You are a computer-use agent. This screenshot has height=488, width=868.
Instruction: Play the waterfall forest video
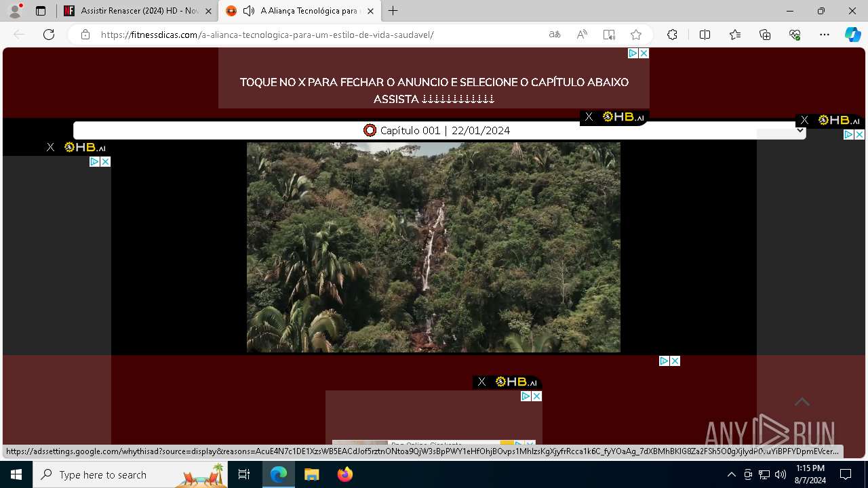pos(433,247)
